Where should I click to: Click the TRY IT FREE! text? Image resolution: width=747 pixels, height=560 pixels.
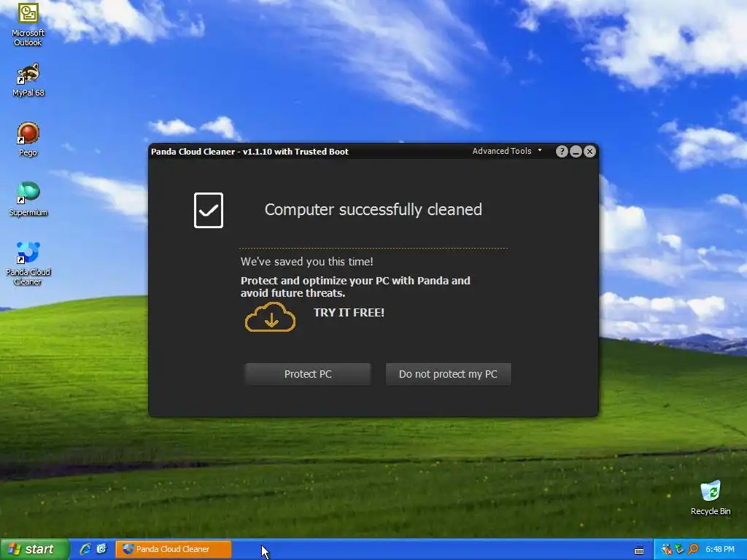click(x=349, y=312)
